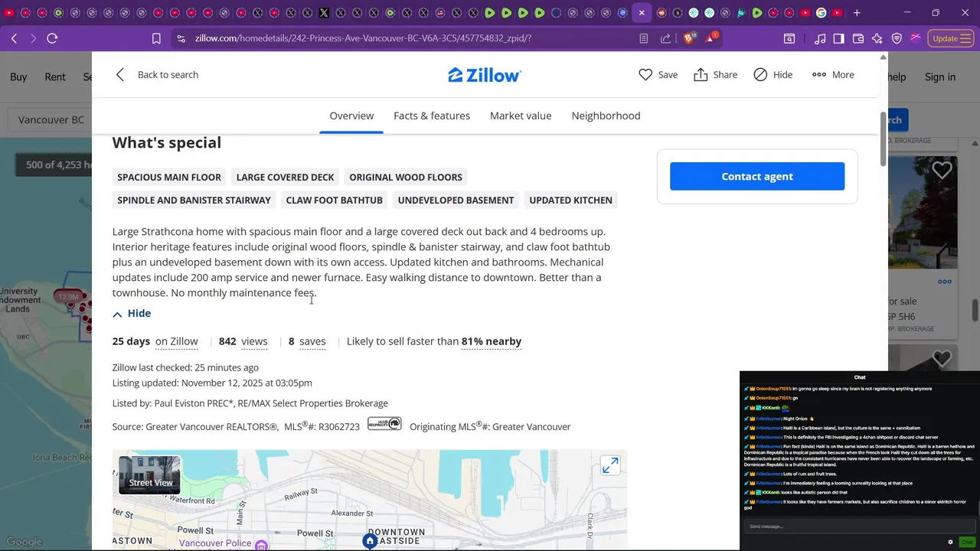Click the UPDATED KITCHEN tag
The height and width of the screenshot is (551, 980).
(x=570, y=200)
